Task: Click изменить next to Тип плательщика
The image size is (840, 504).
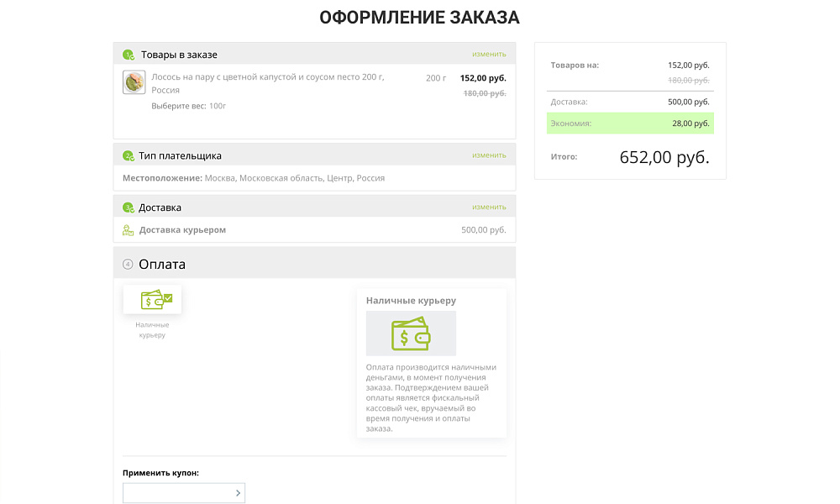Action: [490, 155]
